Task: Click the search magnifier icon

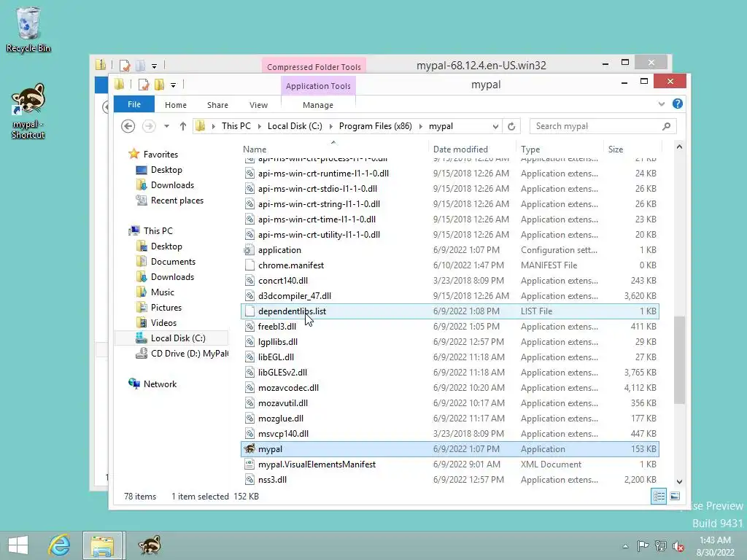Action: (666, 126)
